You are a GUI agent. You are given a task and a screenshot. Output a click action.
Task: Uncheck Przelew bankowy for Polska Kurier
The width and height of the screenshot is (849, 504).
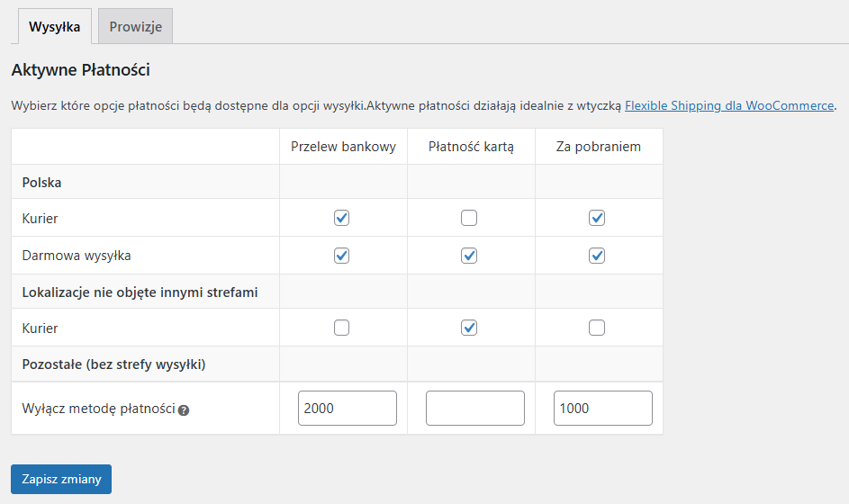point(341,218)
